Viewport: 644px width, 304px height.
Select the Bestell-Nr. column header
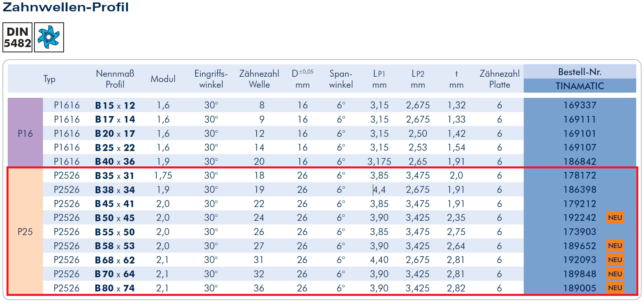[x=580, y=72]
